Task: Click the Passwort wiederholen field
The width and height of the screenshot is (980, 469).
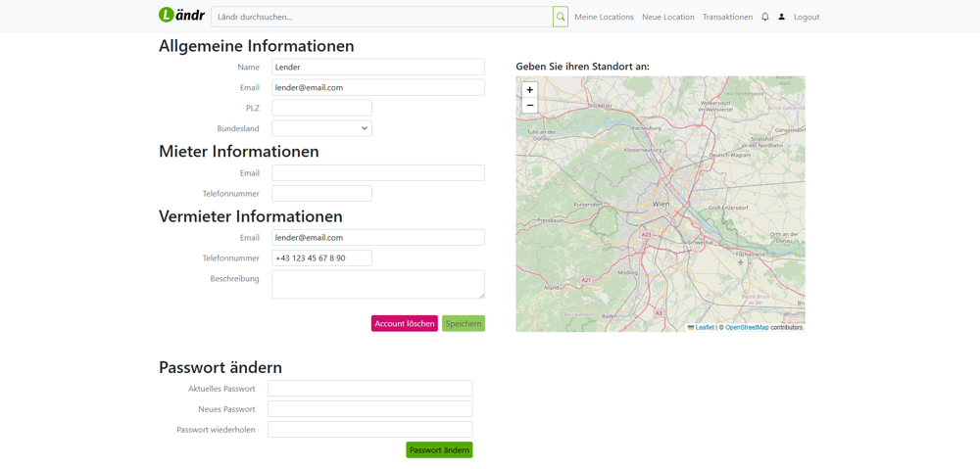Action: point(370,430)
